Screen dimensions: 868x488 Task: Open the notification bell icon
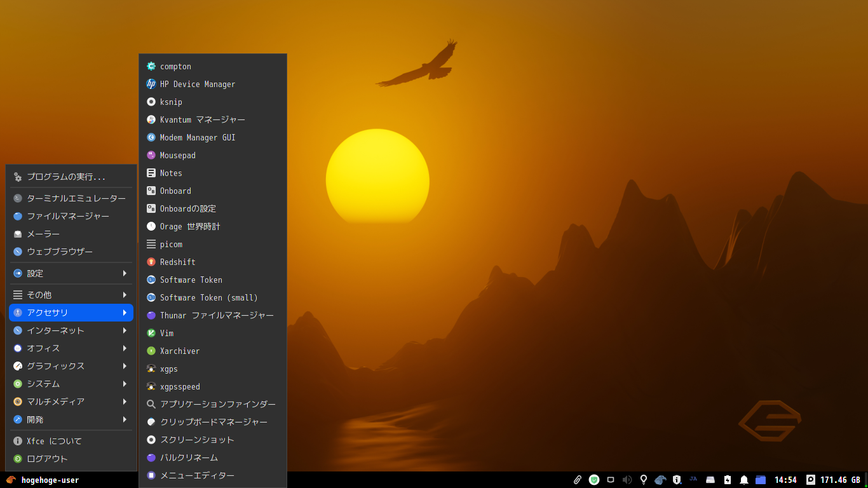point(744,480)
